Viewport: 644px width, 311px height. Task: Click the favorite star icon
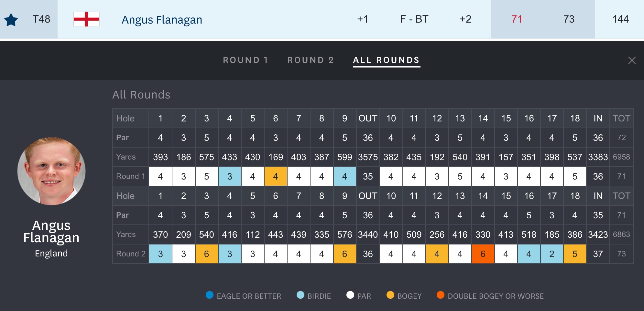click(x=11, y=20)
